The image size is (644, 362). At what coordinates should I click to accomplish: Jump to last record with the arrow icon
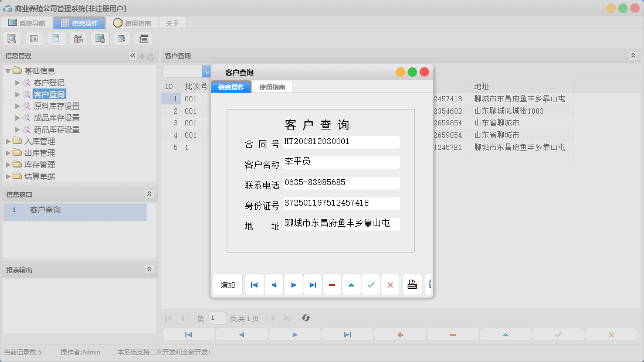[x=313, y=285]
